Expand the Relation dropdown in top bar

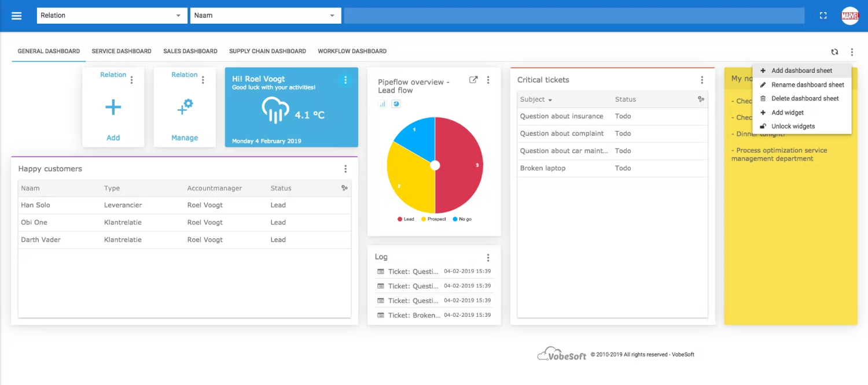coord(112,16)
